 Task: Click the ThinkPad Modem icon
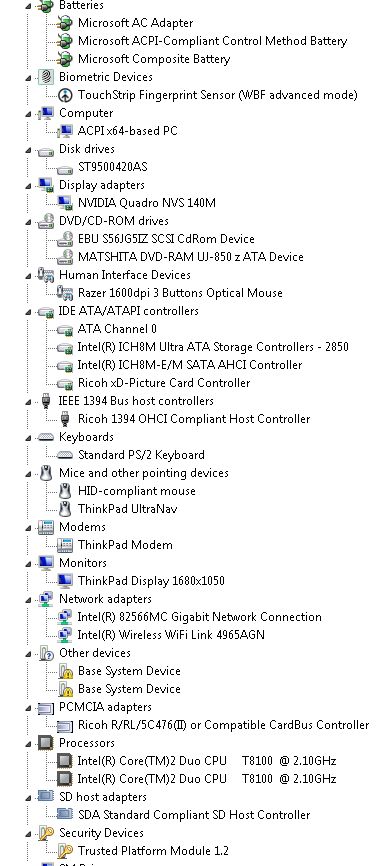tap(65, 545)
